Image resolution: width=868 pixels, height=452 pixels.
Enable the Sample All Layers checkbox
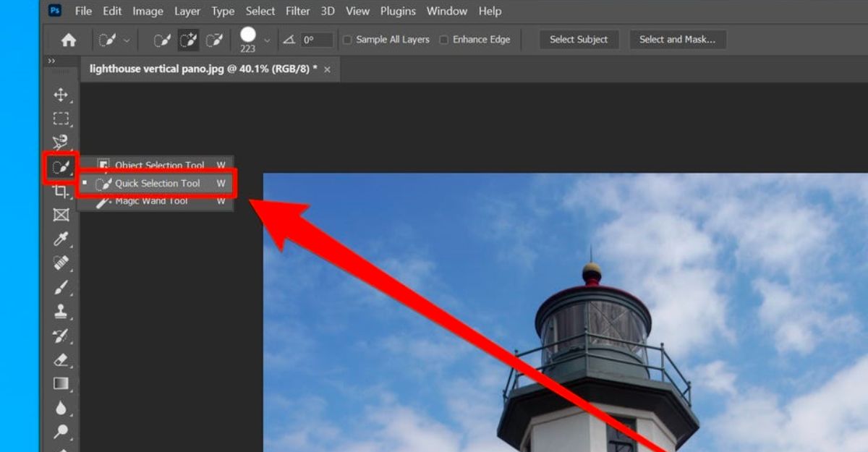(x=347, y=40)
